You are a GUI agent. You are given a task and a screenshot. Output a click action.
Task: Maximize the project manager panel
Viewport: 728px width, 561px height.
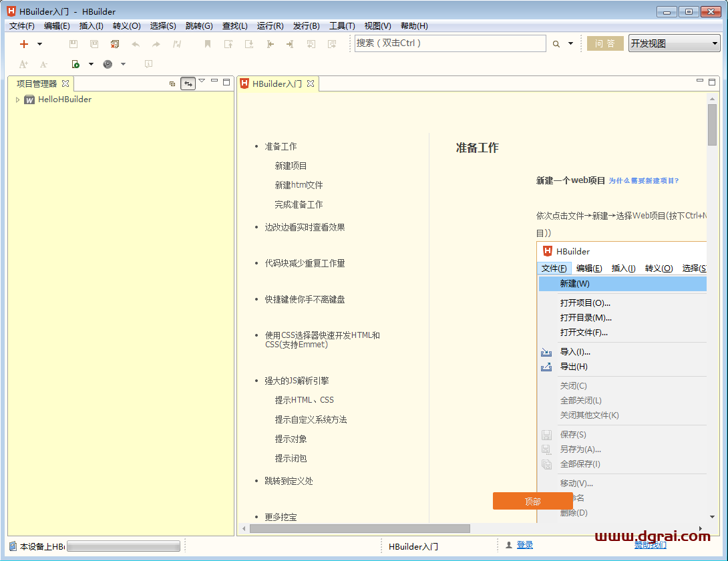[226, 82]
